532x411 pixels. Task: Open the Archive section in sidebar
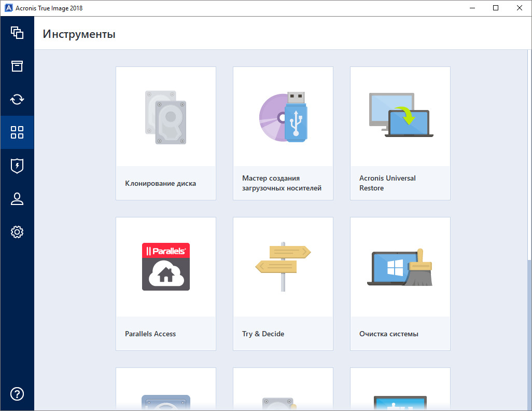tap(17, 66)
